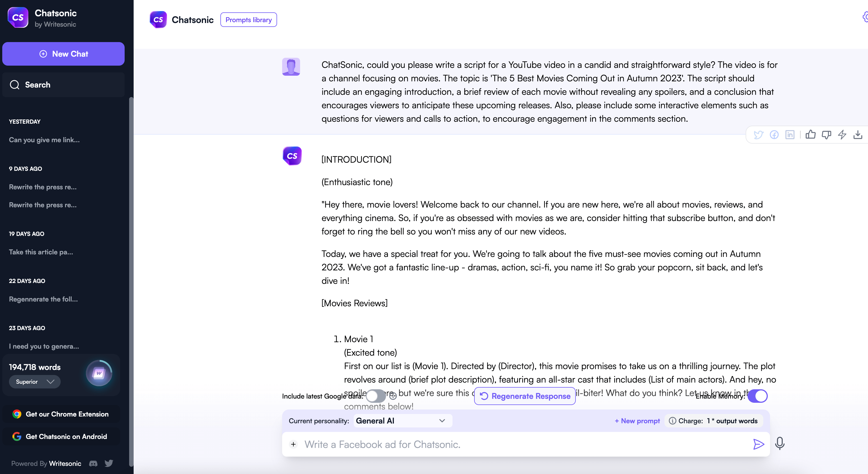The height and width of the screenshot is (474, 868).
Task: Click the CS avatar beside the response
Action: tap(292, 156)
